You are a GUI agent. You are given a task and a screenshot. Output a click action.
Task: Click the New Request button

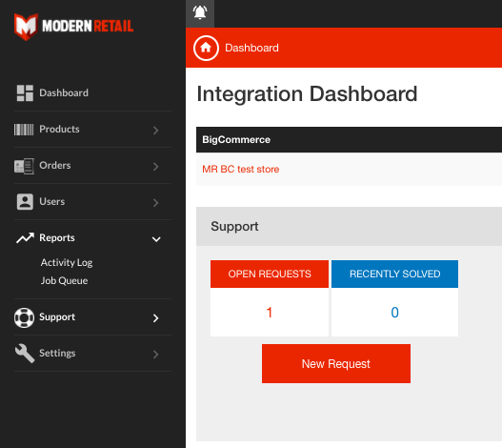click(x=336, y=364)
